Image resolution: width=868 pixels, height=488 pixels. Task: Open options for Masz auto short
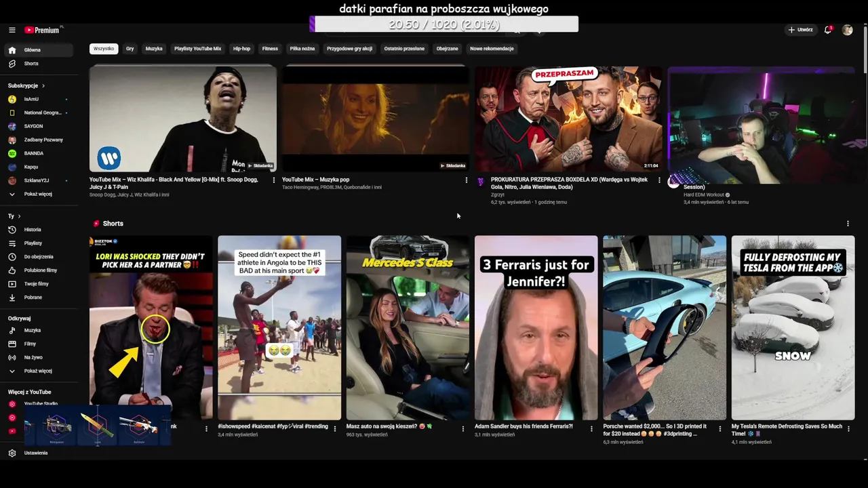pos(463,429)
